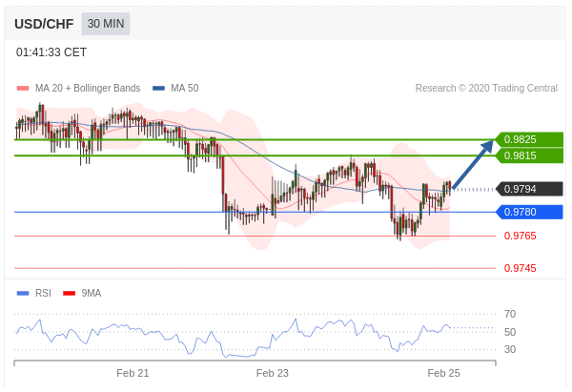The height and width of the screenshot is (392, 572).
Task: Click the 0.9745 red support value
Action: pyautogui.click(x=521, y=268)
